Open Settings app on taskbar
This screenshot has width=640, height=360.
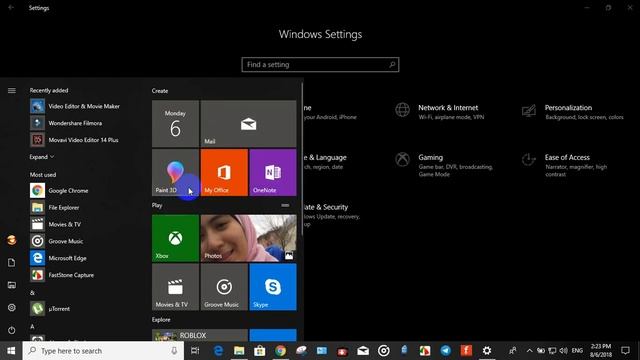pos(487,351)
